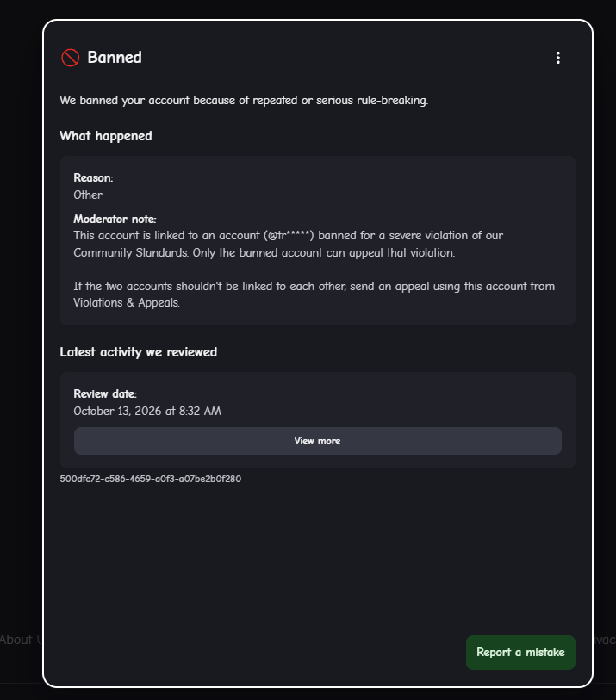The height and width of the screenshot is (700, 616).
Task: Select the case ID 500dfc72 reference text
Action: coord(151,479)
